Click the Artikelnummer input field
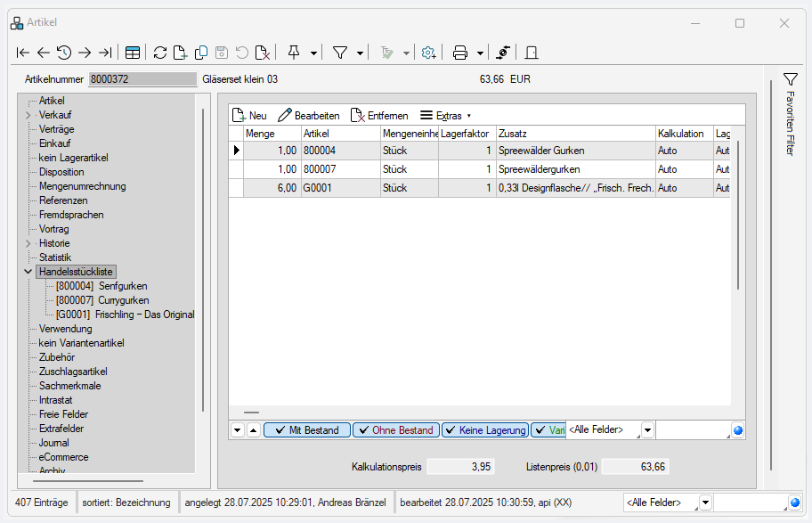 142,79
